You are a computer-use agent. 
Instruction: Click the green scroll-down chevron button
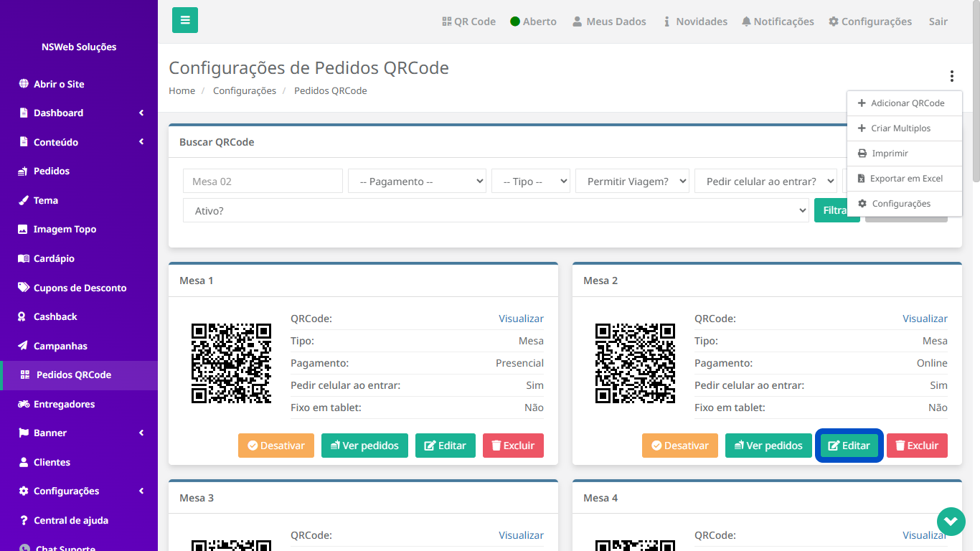[951, 521]
